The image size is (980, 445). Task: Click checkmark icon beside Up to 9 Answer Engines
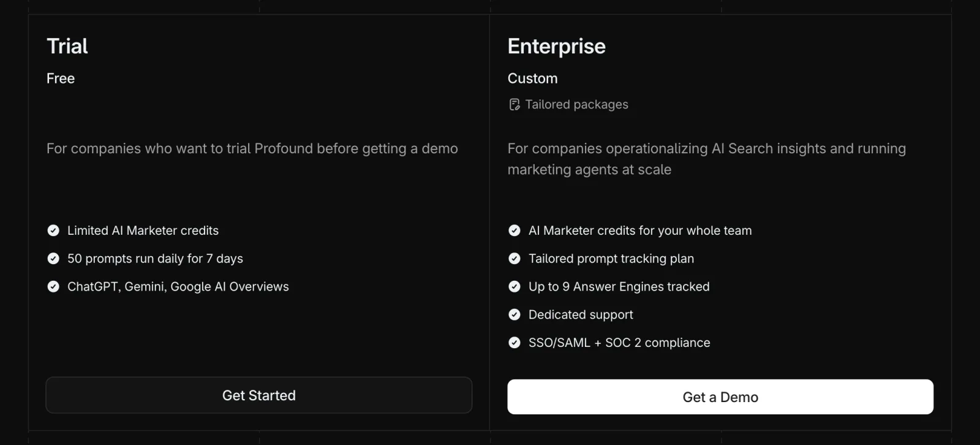point(514,286)
